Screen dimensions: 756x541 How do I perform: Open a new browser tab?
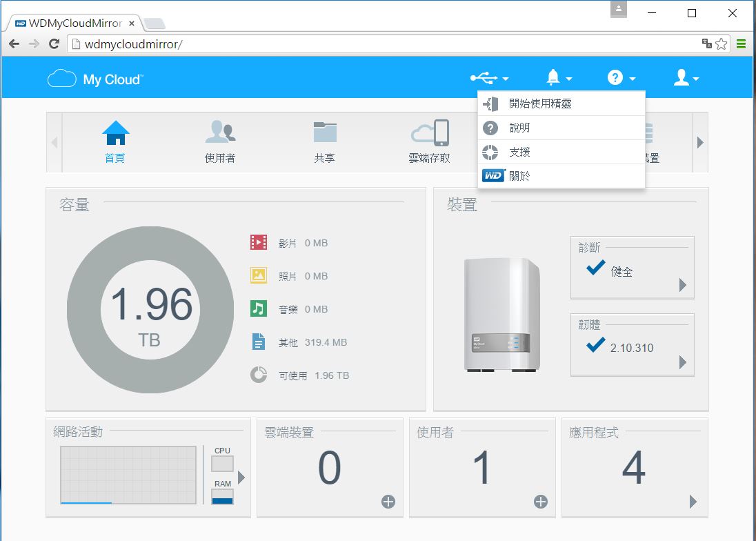(x=155, y=23)
